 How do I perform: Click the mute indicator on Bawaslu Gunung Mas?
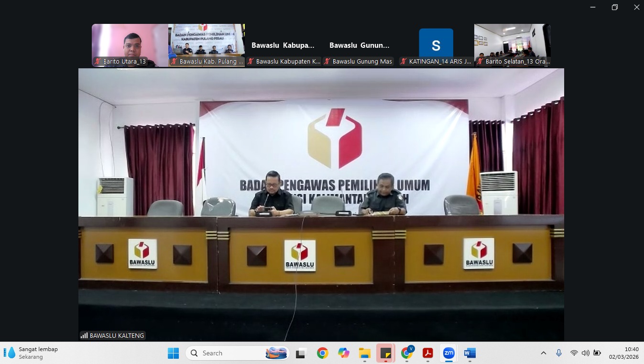[x=327, y=62]
